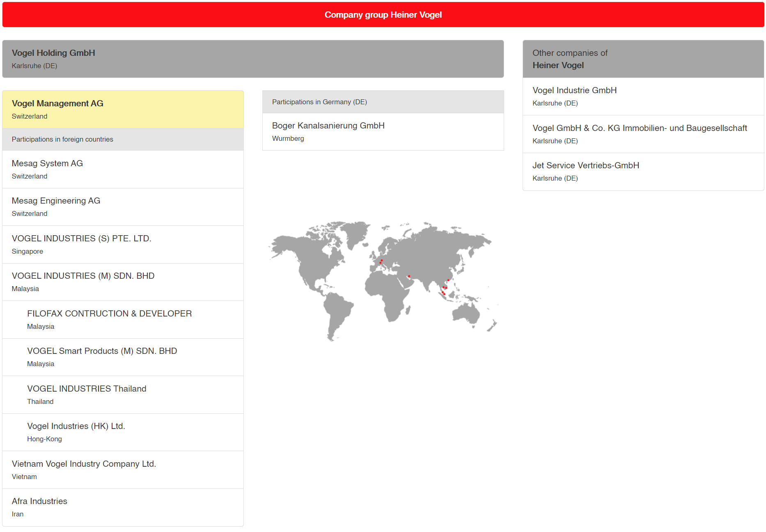Image resolution: width=766 pixels, height=532 pixels.
Task: Open FILOFAX CONTRUCTION & DEVELOPER sub-item
Action: tap(109, 314)
